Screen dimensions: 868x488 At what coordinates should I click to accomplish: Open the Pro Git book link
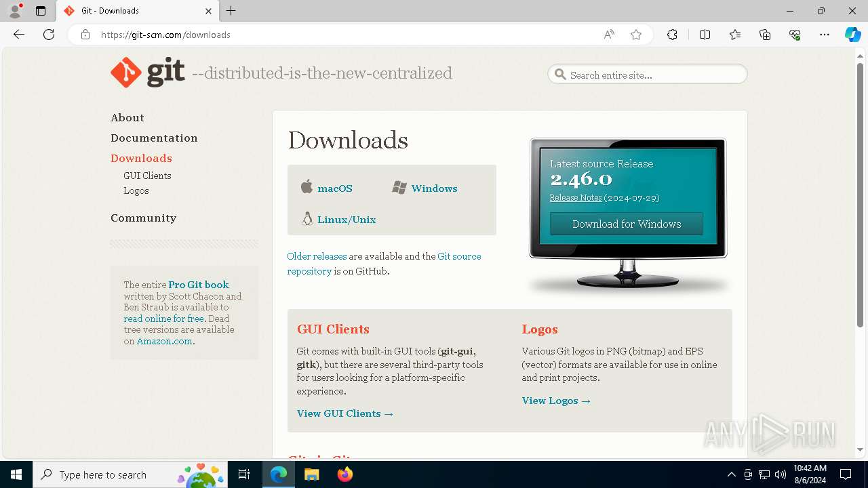(199, 285)
